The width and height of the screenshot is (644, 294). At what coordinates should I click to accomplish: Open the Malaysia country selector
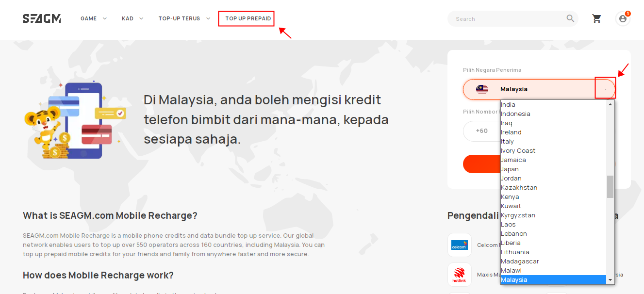(x=539, y=89)
